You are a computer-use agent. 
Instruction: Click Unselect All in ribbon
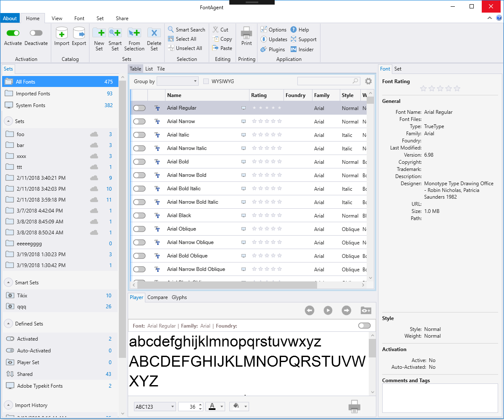tap(185, 48)
